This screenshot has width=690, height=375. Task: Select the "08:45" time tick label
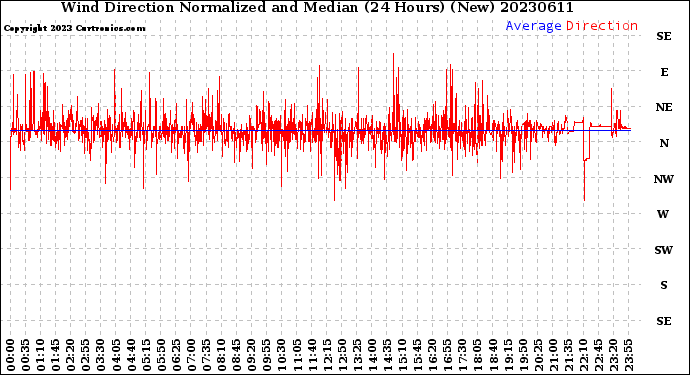pos(237,355)
